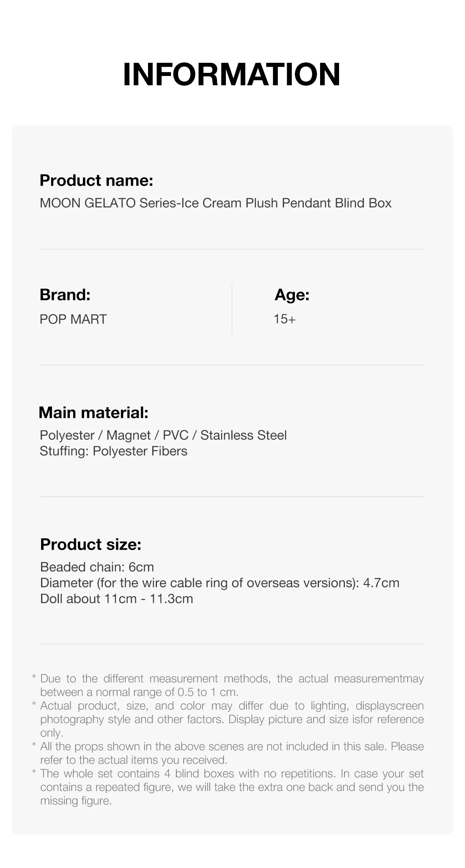Click the wire cable ring diameter line
This screenshot has width=465, height=868.
[219, 583]
